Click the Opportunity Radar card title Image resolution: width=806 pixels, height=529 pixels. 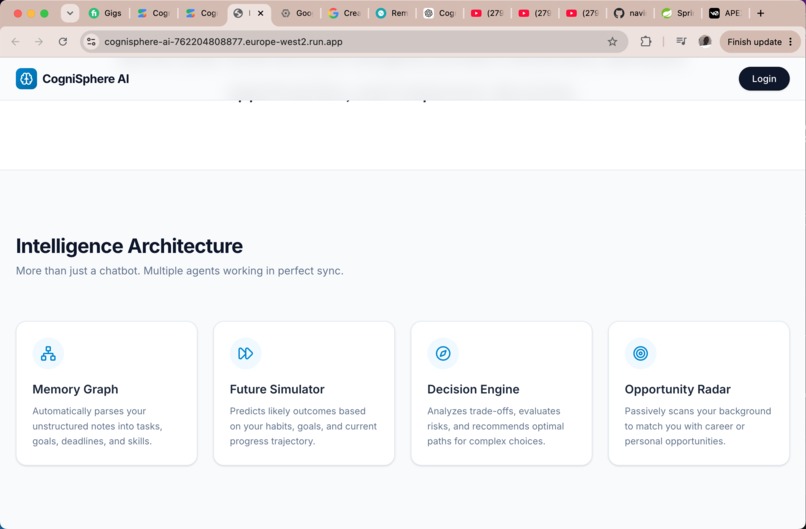click(x=677, y=389)
